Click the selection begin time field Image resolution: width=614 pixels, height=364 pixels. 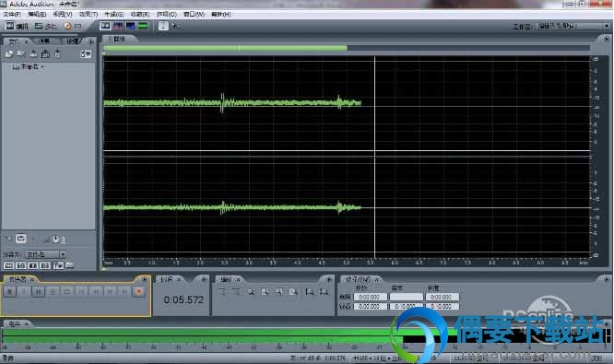coord(370,297)
